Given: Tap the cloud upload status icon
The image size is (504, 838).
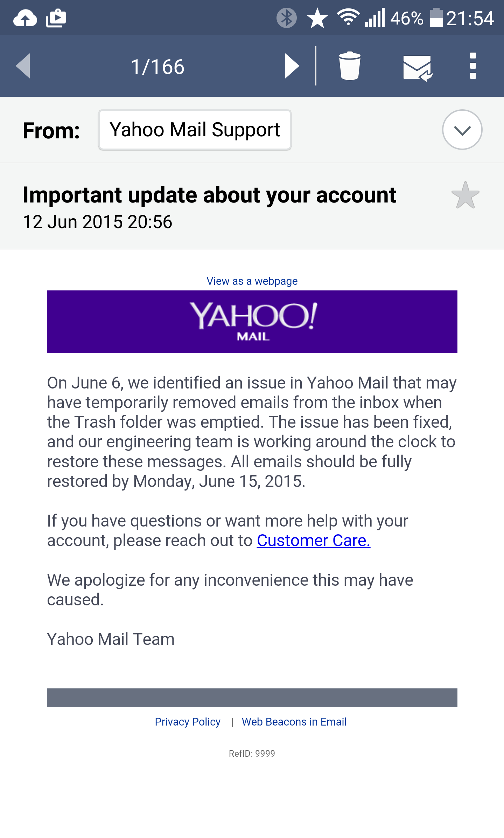Looking at the screenshot, I should click(25, 18).
